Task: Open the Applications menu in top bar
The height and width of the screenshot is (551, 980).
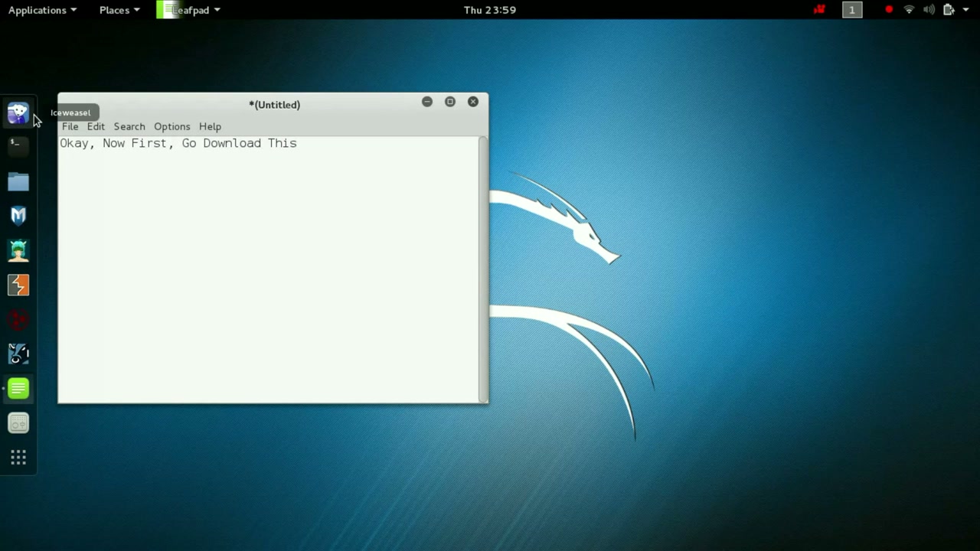Action: pyautogui.click(x=42, y=10)
